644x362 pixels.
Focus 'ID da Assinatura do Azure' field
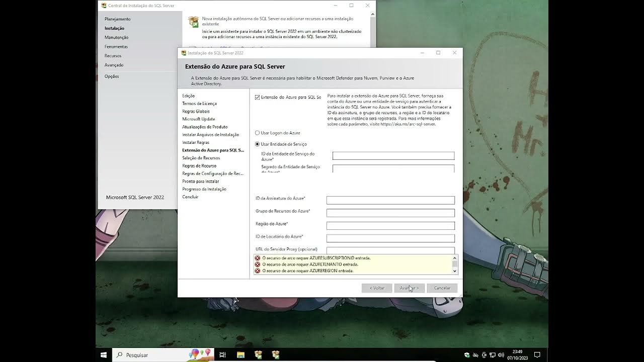pos(390,200)
